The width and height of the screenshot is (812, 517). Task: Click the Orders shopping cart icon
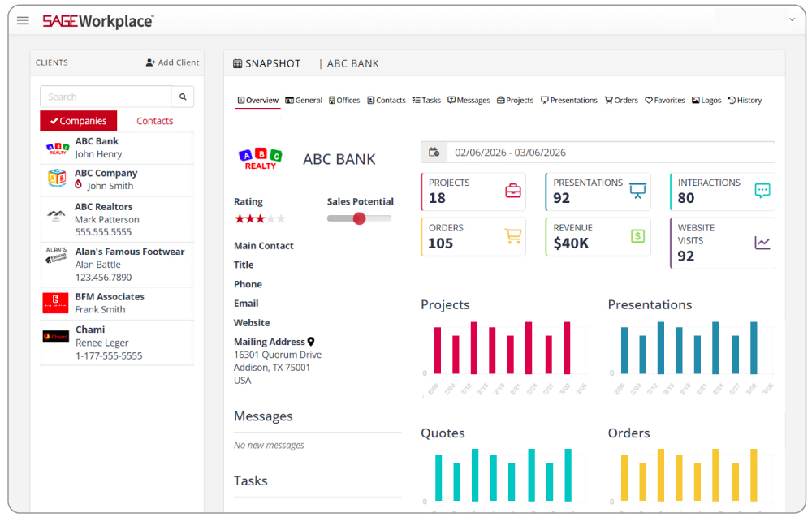pyautogui.click(x=512, y=236)
